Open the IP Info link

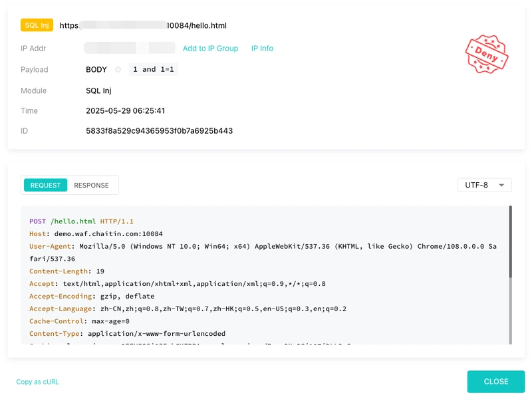pos(262,49)
